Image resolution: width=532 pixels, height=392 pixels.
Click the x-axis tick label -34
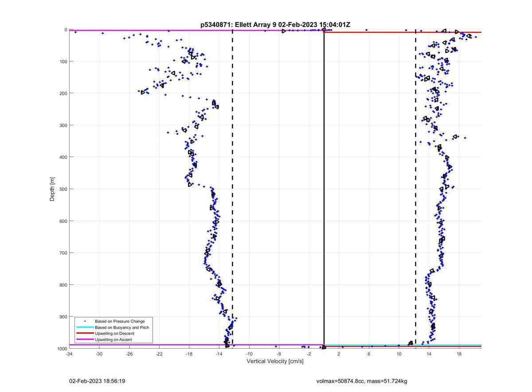69,354
